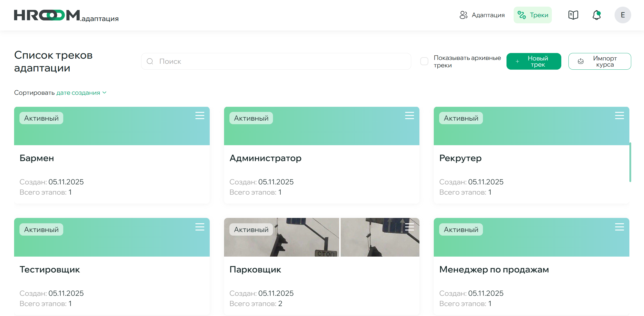
Task: Click the people icon next to Адаптация
Action: click(464, 15)
